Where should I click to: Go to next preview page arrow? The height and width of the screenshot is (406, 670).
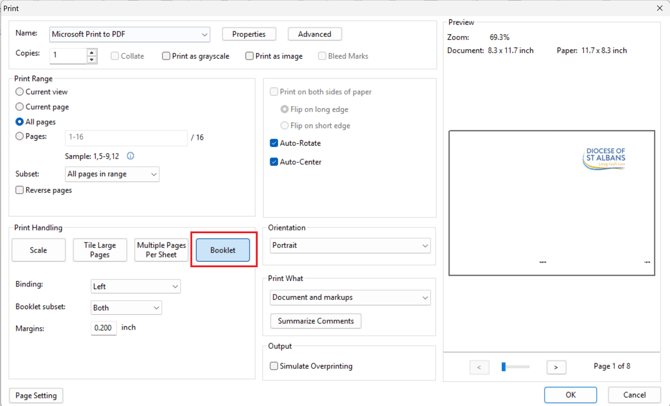[556, 367]
